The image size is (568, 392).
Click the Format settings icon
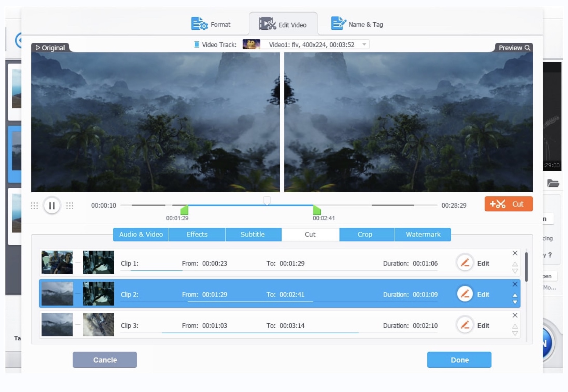199,23
